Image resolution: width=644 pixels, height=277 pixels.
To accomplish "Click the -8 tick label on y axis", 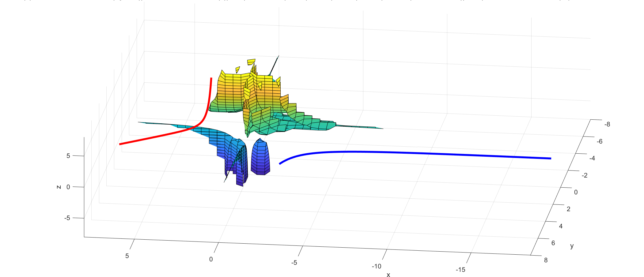I will [x=607, y=124].
